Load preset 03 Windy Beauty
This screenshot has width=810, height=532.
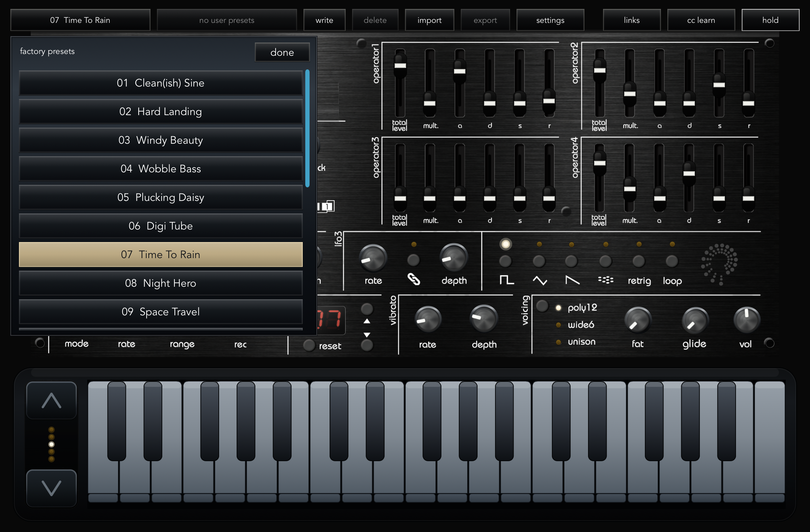pyautogui.click(x=161, y=140)
